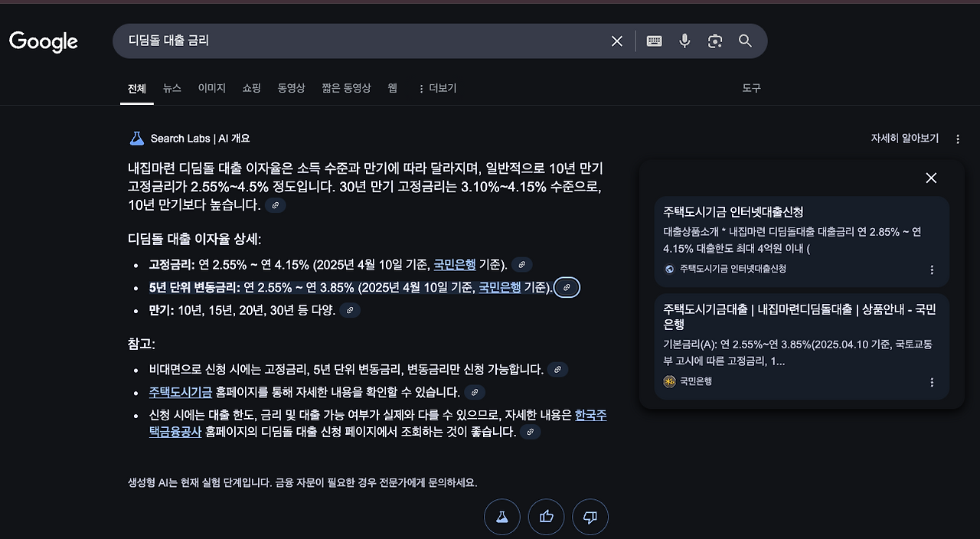Switch to the 웹 tab
Viewport: 980px width, 539px height.
pos(393,88)
